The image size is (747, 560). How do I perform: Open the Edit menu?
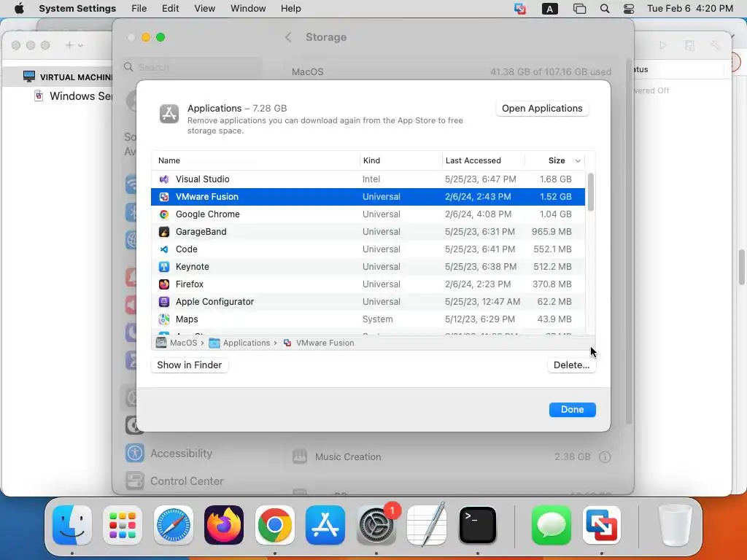[x=170, y=9]
